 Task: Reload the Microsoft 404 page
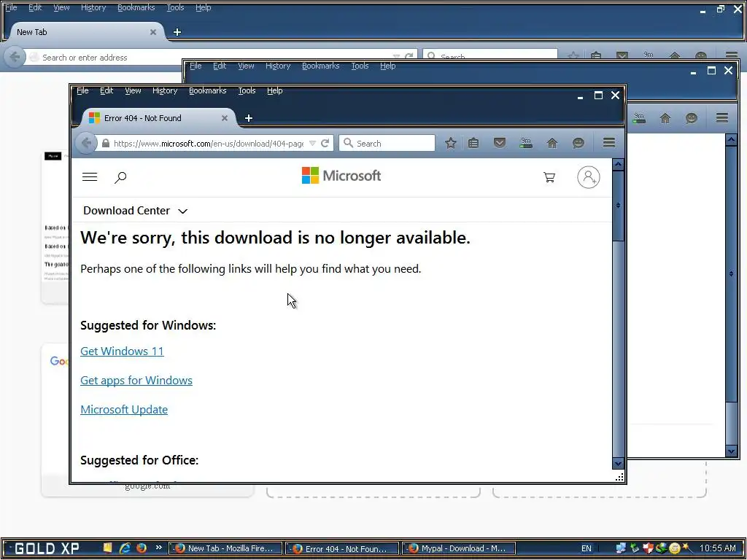(325, 144)
